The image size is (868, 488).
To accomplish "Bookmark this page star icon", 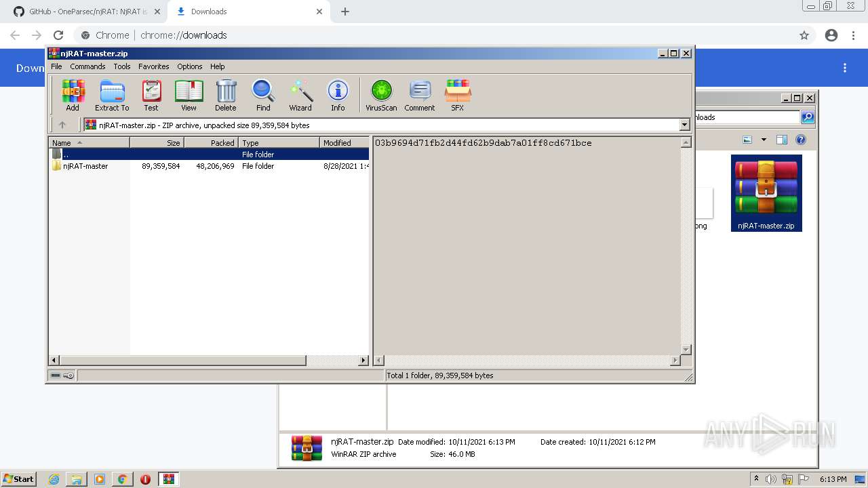I will click(804, 35).
